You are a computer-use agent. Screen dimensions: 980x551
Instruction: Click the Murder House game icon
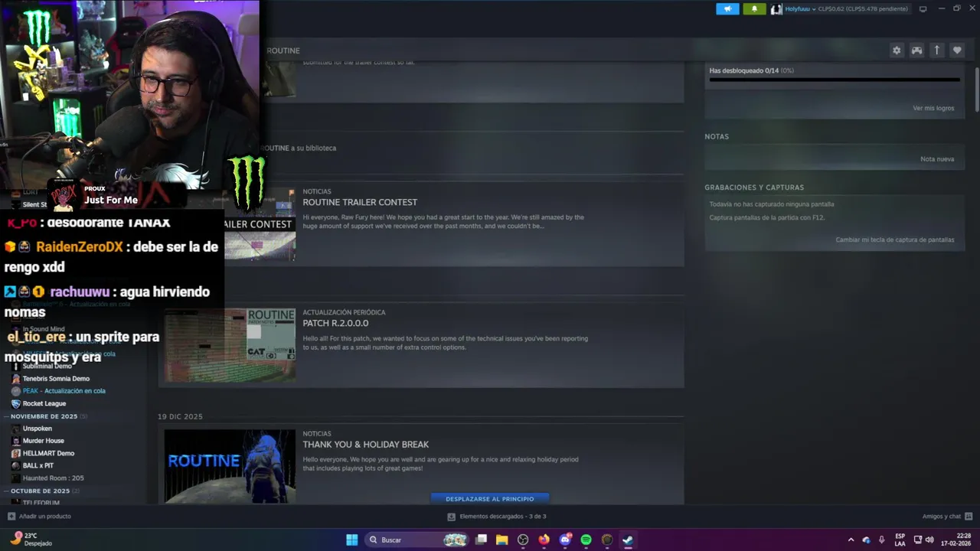tap(16, 441)
